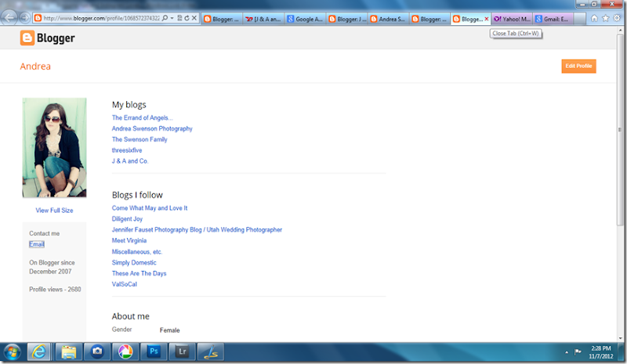Click the Edit Profile button

[578, 66]
